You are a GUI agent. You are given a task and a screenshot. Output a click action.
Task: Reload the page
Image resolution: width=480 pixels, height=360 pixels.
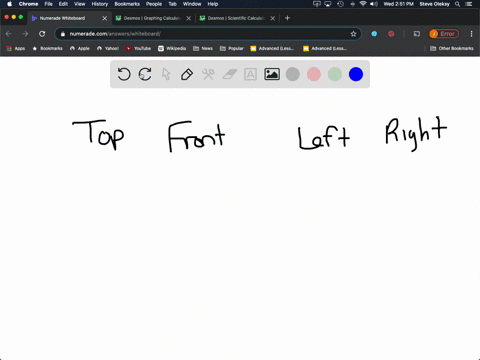pos(42,34)
